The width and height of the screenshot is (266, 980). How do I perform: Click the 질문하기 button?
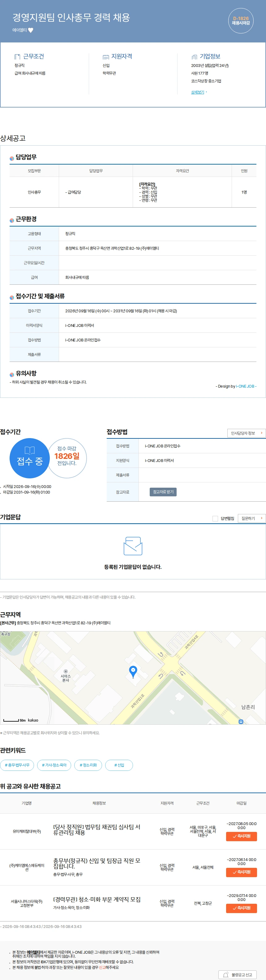pyautogui.click(x=251, y=518)
